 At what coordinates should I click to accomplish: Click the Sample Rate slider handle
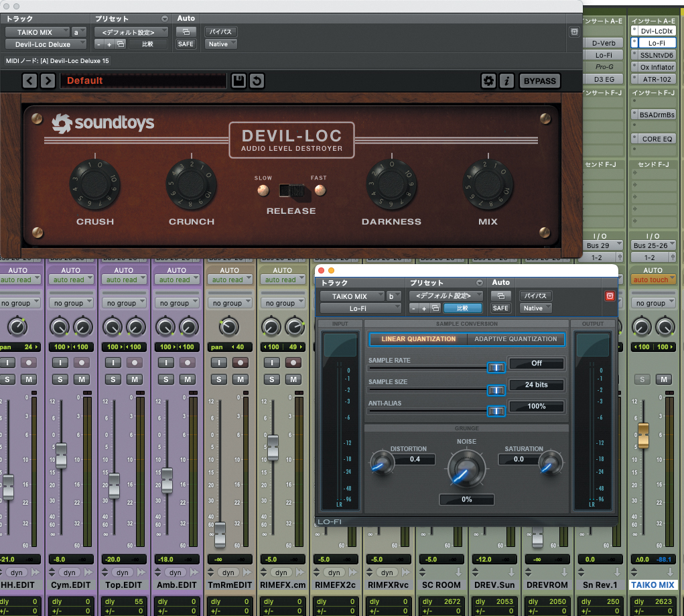[496, 368]
